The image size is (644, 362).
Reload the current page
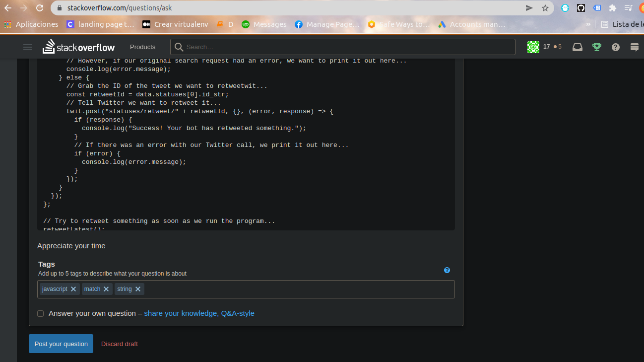point(40,8)
